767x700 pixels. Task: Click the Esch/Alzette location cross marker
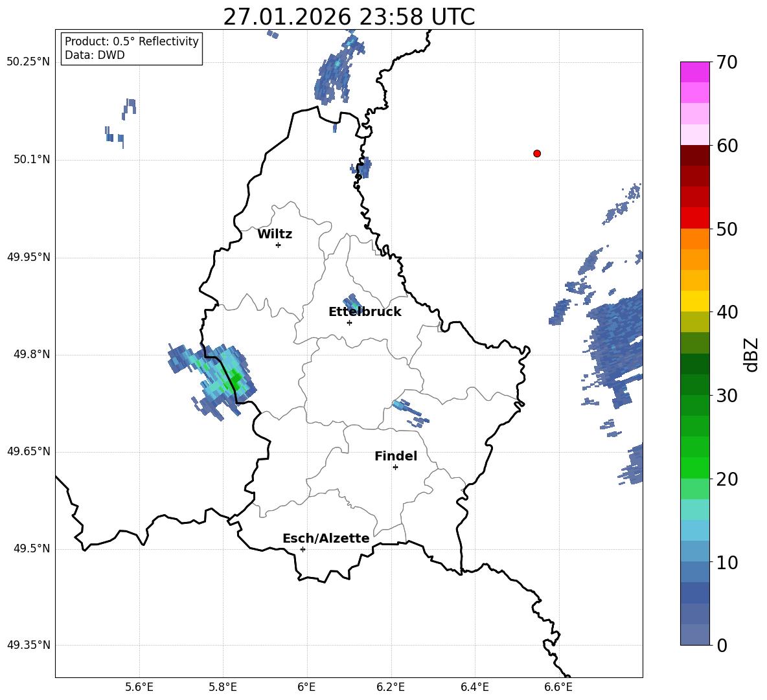303,549
